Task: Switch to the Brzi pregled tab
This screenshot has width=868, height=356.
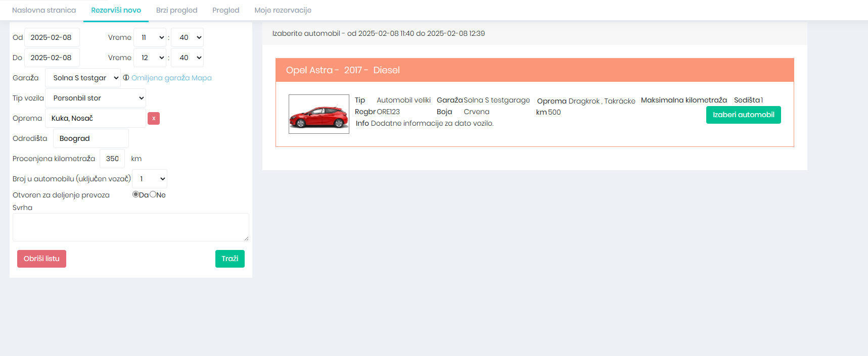Action: click(176, 10)
